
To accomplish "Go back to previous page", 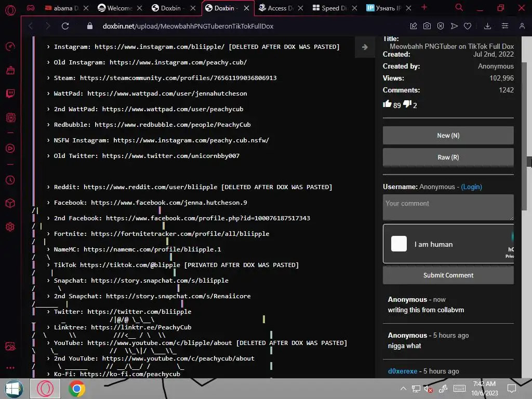I will tap(31, 26).
